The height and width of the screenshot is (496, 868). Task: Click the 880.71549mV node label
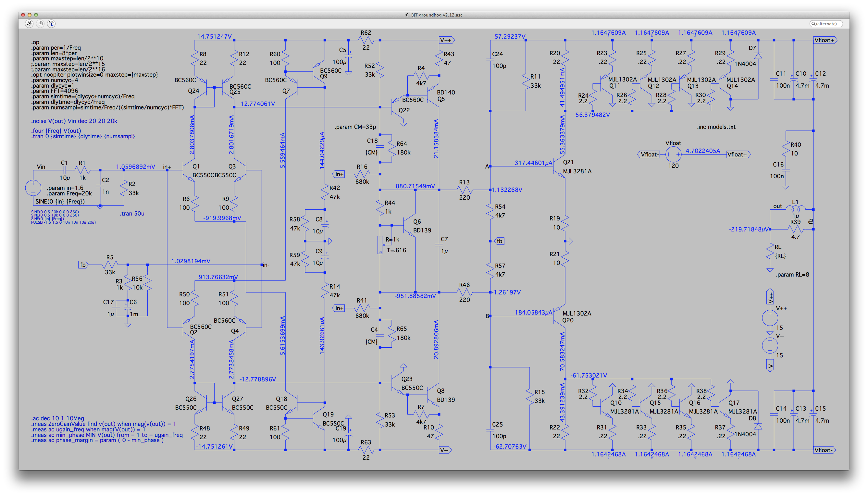click(x=415, y=186)
